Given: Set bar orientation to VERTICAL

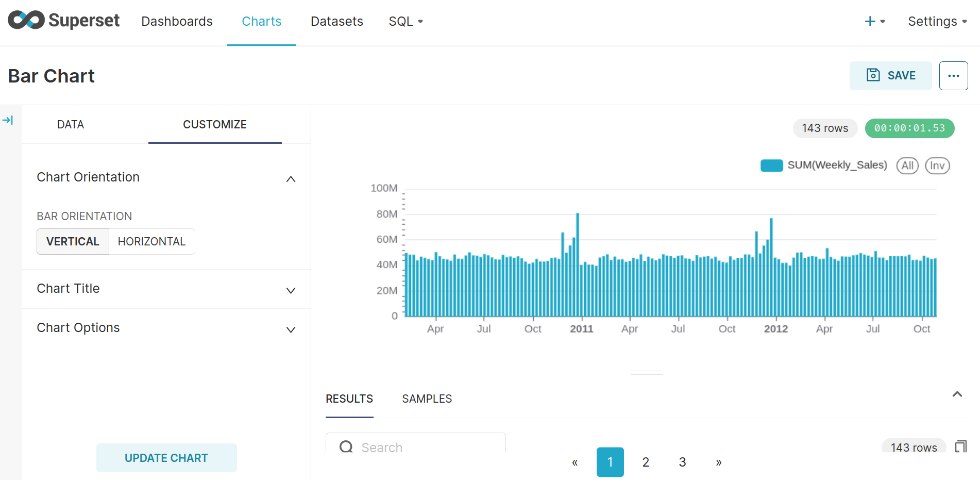Looking at the screenshot, I should (x=73, y=241).
